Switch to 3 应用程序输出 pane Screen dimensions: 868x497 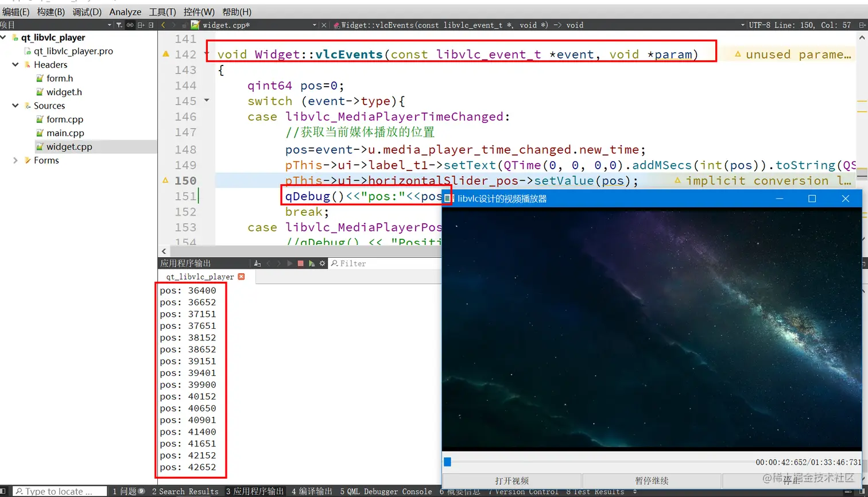(255, 492)
